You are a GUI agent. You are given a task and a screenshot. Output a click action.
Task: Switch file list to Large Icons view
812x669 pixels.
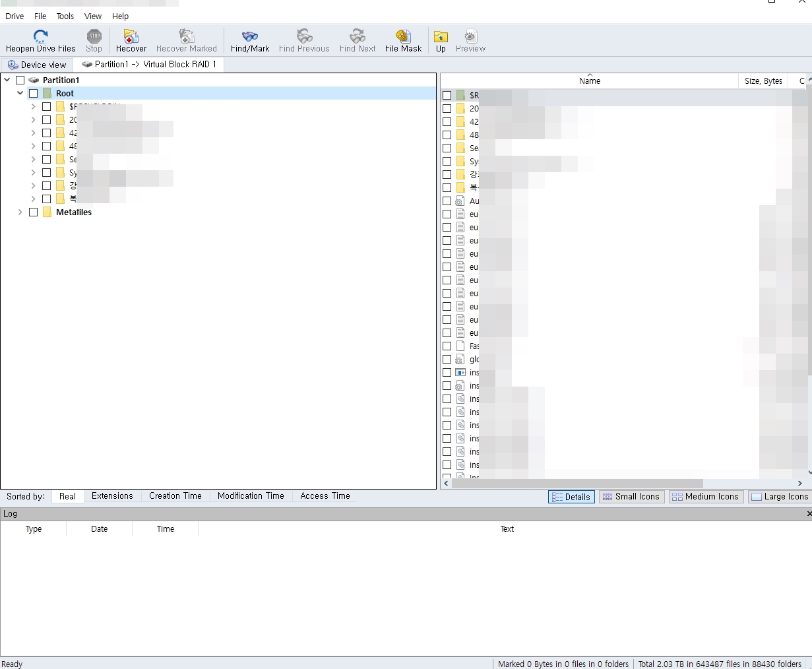[780, 497]
